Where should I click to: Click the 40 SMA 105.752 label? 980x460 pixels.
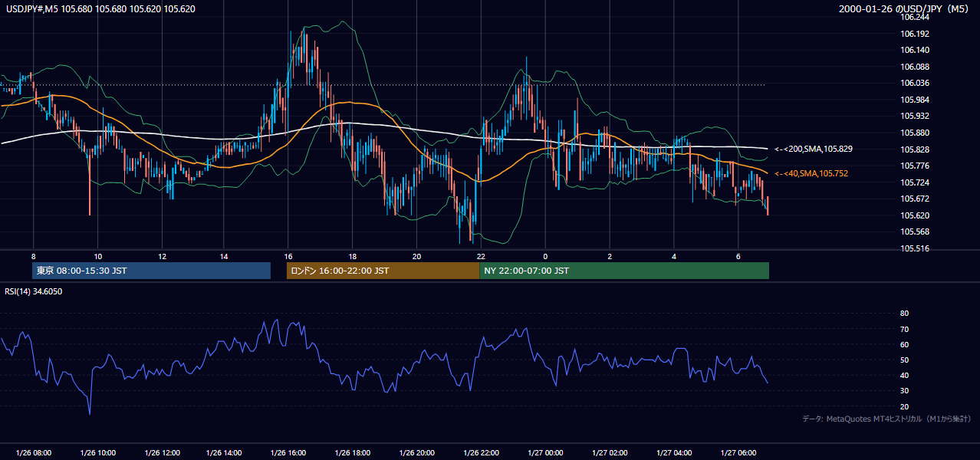[811, 174]
